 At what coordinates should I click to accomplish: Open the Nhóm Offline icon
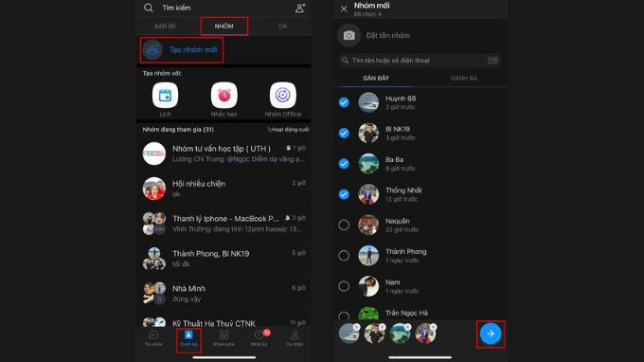coord(282,95)
